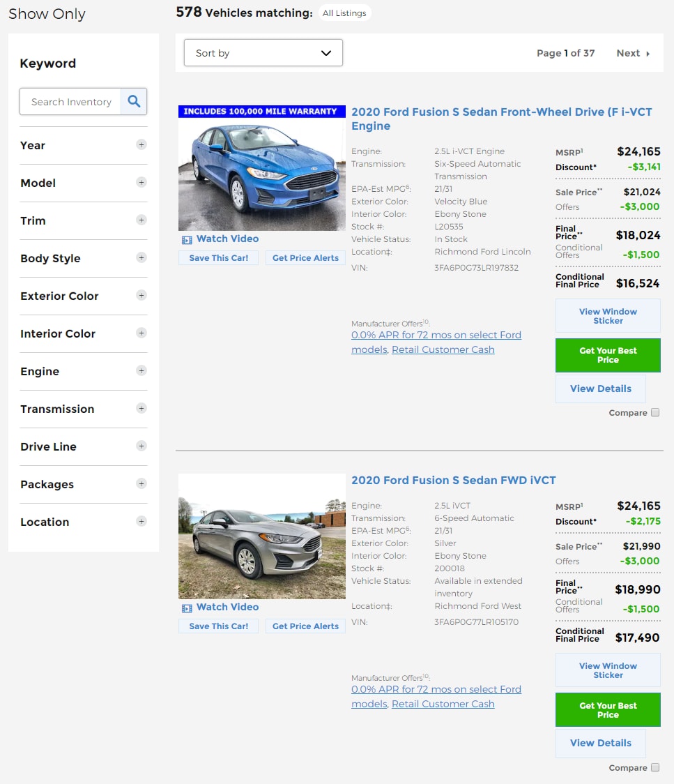View Window Sticker for the blue Fusion
This screenshot has height=784, width=674.
(x=608, y=316)
